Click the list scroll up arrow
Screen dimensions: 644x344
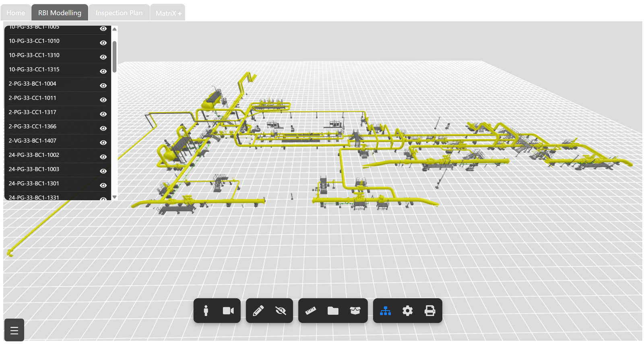coord(115,29)
